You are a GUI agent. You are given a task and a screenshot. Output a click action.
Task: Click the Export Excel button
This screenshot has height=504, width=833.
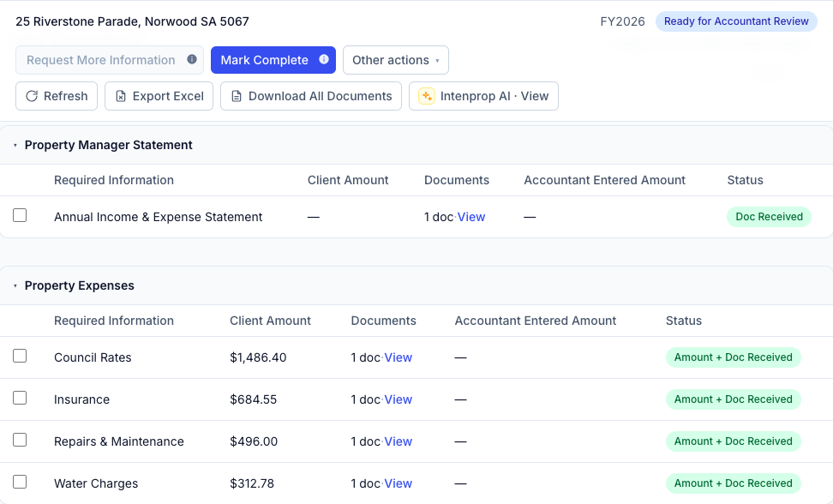pos(159,96)
